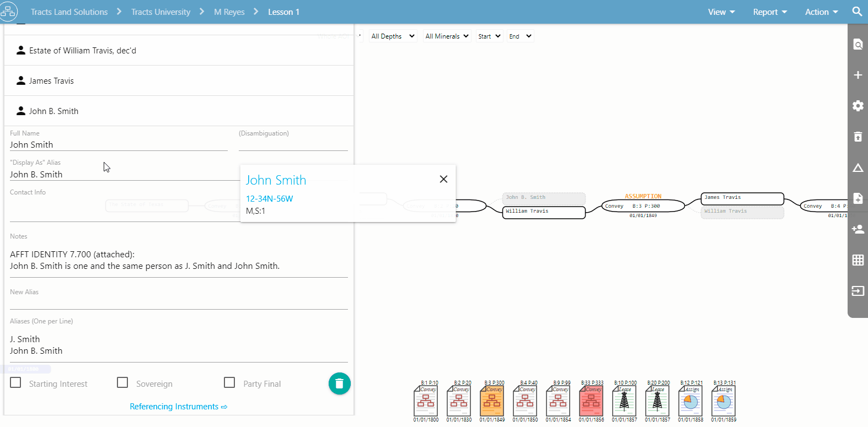Open the All Depths dropdown
This screenshot has height=427, width=868.
coord(393,36)
